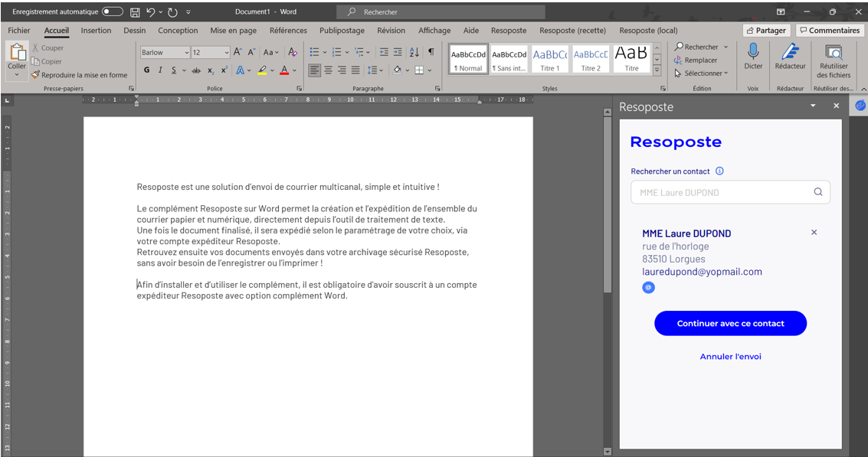Open the font name dropdown Barlow
Screen dimensions: 868x457
pos(185,52)
